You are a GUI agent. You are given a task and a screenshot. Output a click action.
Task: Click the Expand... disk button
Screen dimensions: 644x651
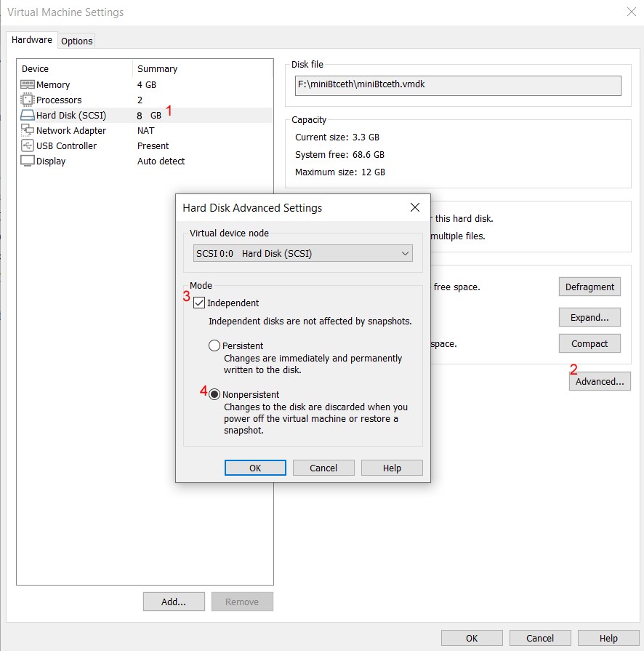pyautogui.click(x=589, y=318)
